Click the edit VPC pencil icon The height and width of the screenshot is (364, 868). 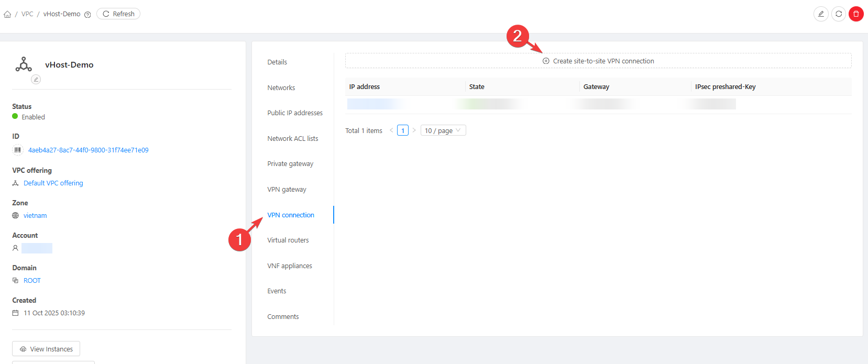[x=821, y=14]
